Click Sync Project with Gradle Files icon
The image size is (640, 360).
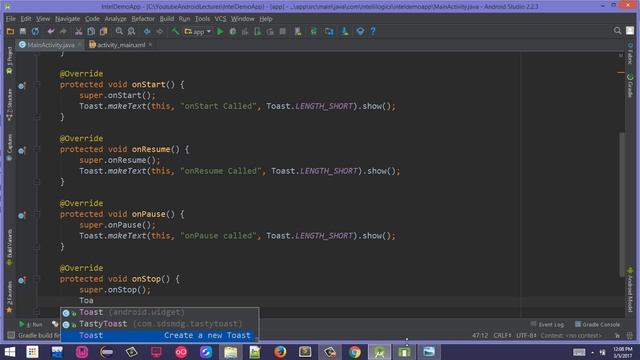(x=313, y=31)
